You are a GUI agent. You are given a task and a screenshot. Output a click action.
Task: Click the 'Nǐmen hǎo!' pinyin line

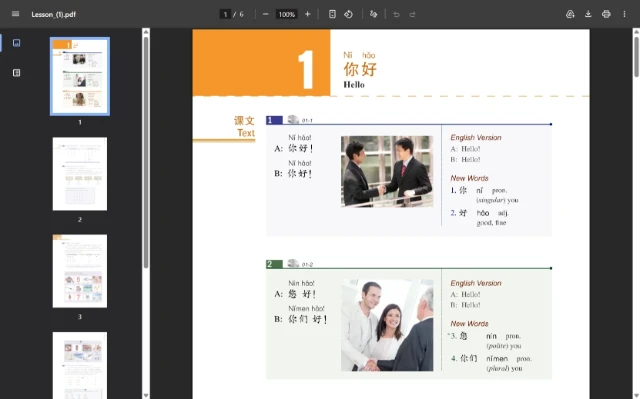tap(306, 308)
